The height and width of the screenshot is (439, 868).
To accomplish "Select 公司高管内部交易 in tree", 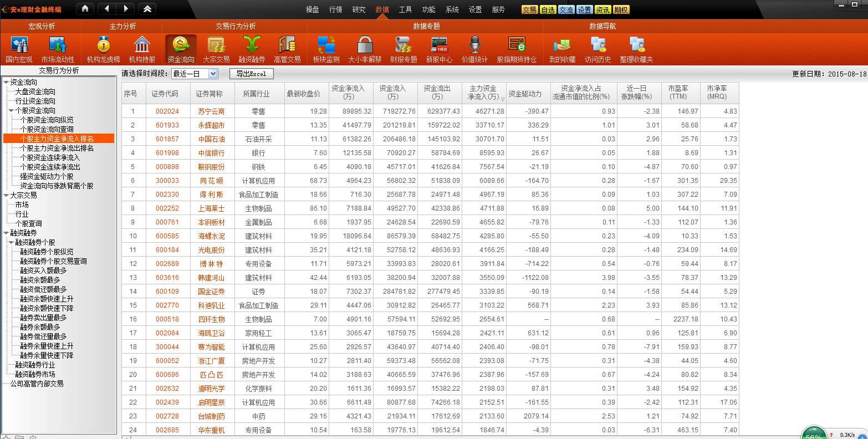I will pos(37,384).
